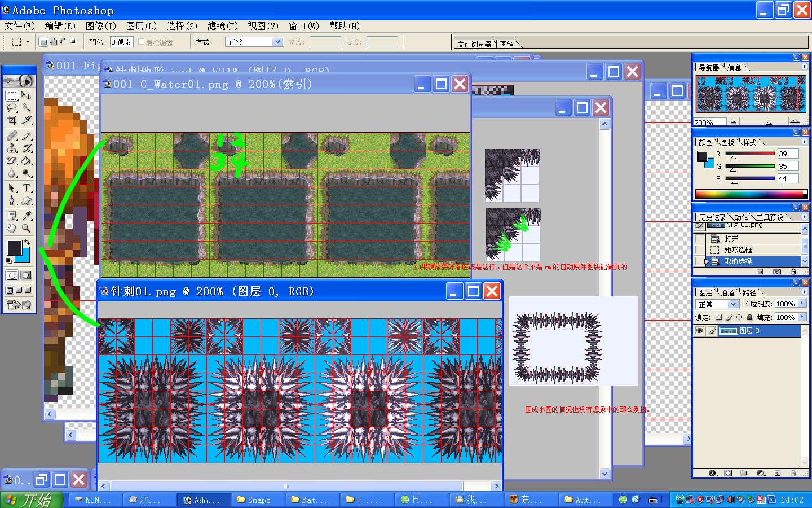Select the Move tool
The image size is (812, 508).
tap(27, 95)
